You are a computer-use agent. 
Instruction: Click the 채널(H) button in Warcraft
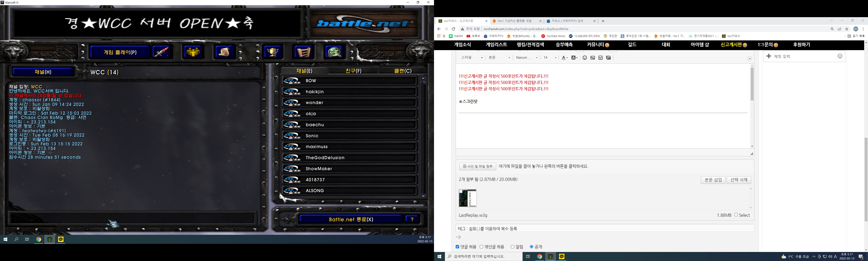tap(43, 72)
